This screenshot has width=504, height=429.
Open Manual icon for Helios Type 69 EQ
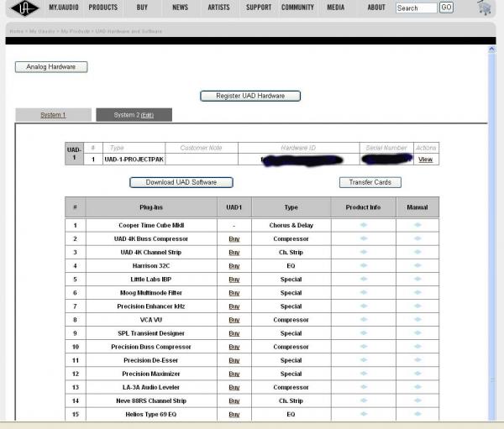417,415
